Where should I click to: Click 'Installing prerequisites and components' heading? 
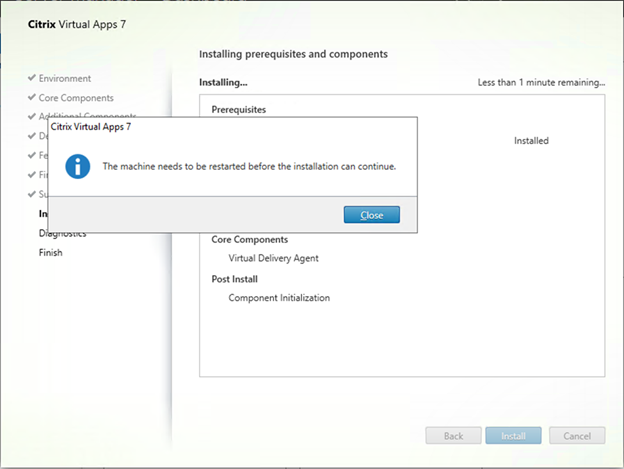[293, 54]
